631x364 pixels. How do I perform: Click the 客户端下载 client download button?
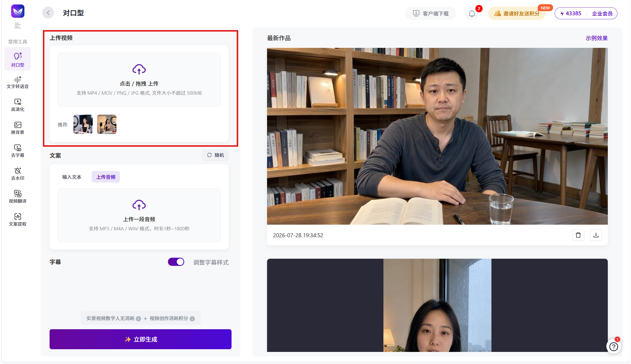tap(431, 14)
